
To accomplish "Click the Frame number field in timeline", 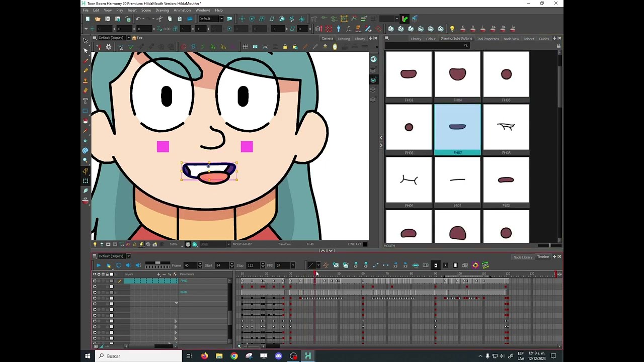I will (190, 265).
